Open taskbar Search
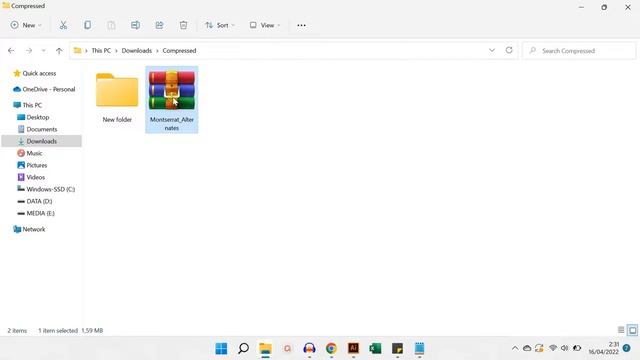Viewport: 640px width, 360px height. [x=243, y=349]
